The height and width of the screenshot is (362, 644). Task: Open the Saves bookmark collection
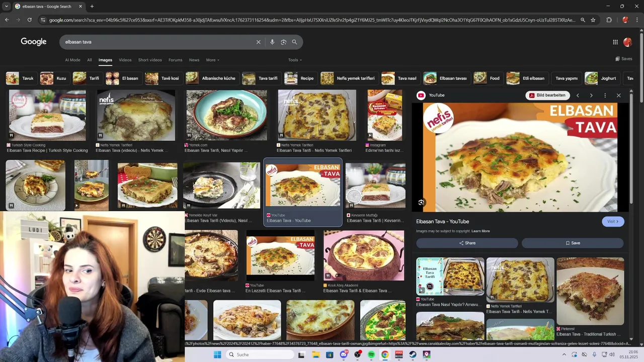(624, 59)
